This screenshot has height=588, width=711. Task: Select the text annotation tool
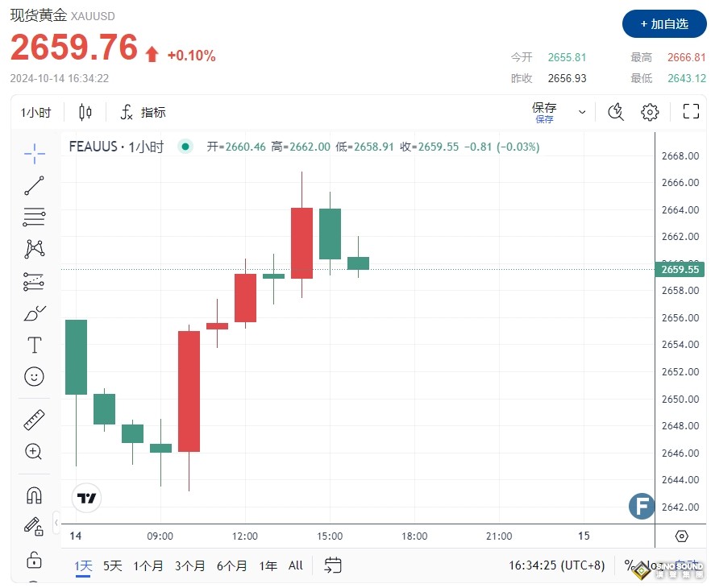coord(33,344)
